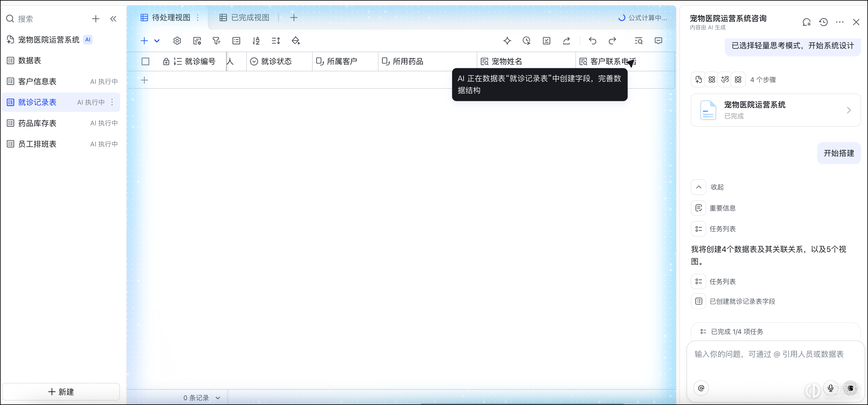Expand 已完成 1/4 项任务 progress bar
This screenshot has width=868, height=405.
(776, 332)
